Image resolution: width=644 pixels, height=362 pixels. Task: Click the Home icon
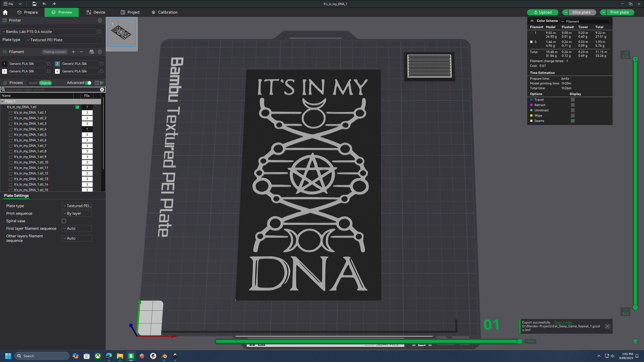[5, 12]
